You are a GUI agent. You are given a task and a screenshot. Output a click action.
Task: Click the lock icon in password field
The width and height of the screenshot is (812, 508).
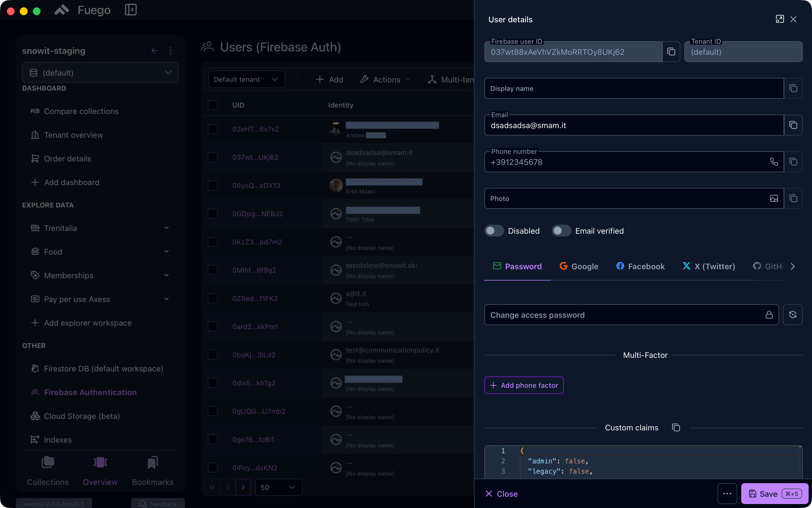coord(769,315)
